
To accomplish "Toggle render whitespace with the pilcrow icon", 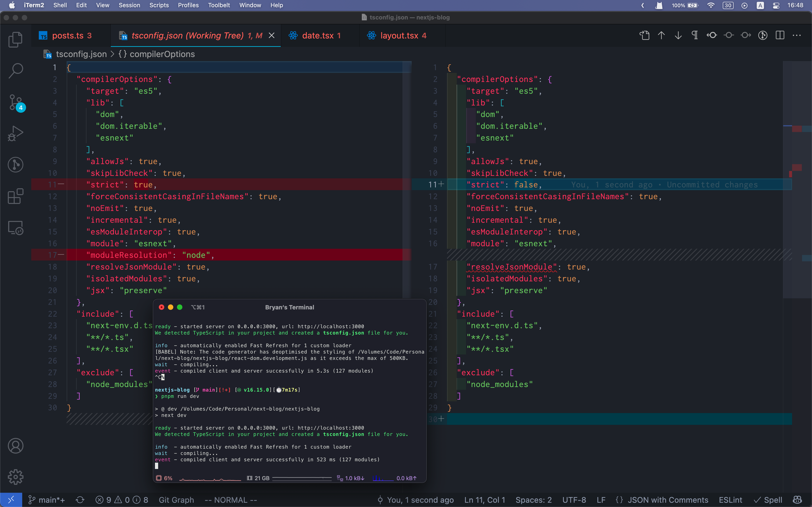I will point(695,35).
